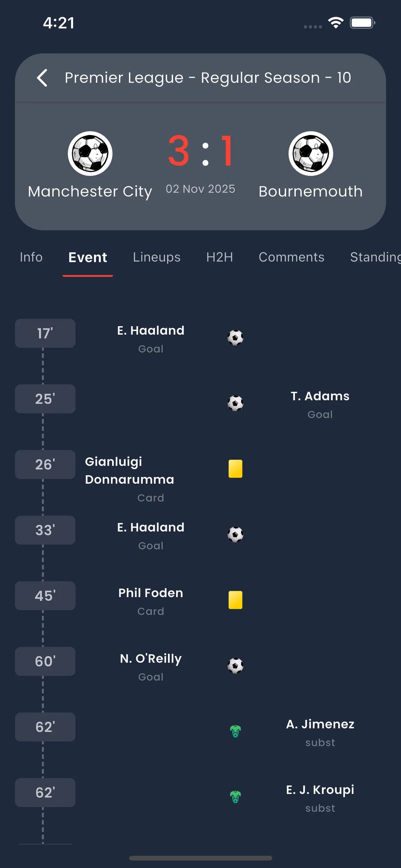Open the Standings tab
Image resolution: width=401 pixels, height=868 pixels.
coord(375,257)
